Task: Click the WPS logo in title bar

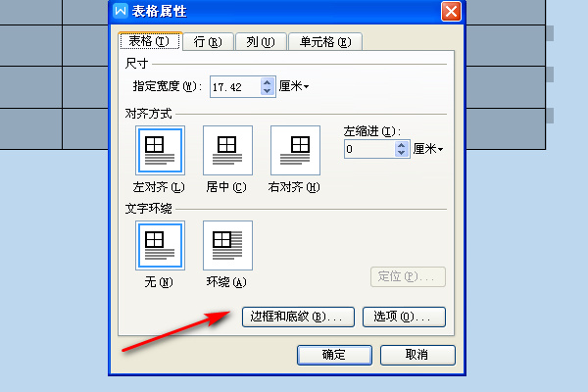Action: pos(121,11)
